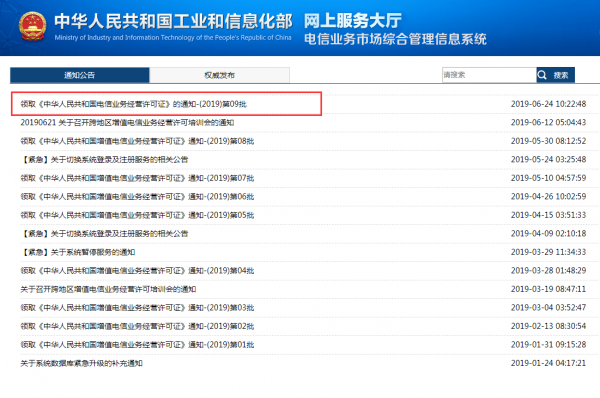Click timestamp 2019-02-13 08:30:54
The width and height of the screenshot is (600, 398).
[x=548, y=326]
